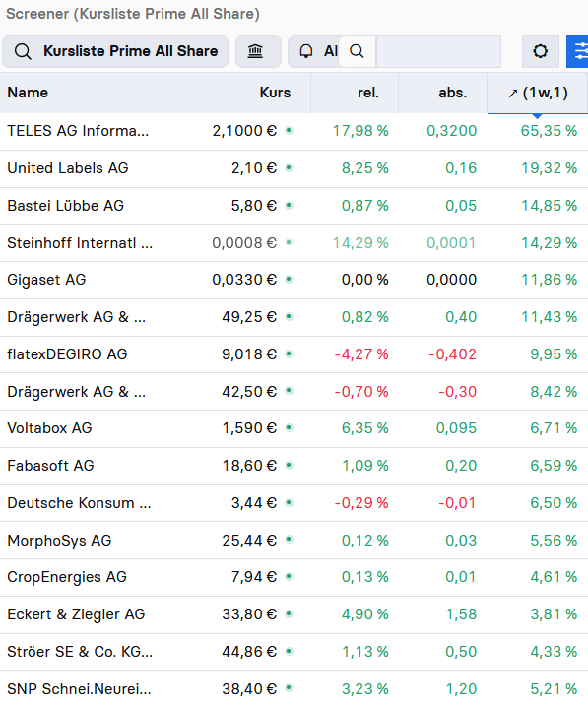The image size is (588, 707).
Task: Click the 44,86 € Ströer price
Action: 249,652
